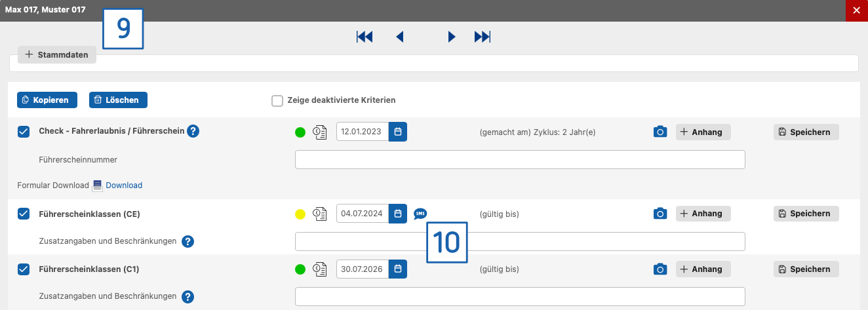
Task: Enable Zeige deaktivierte Kriterien checkbox
Action: [277, 100]
